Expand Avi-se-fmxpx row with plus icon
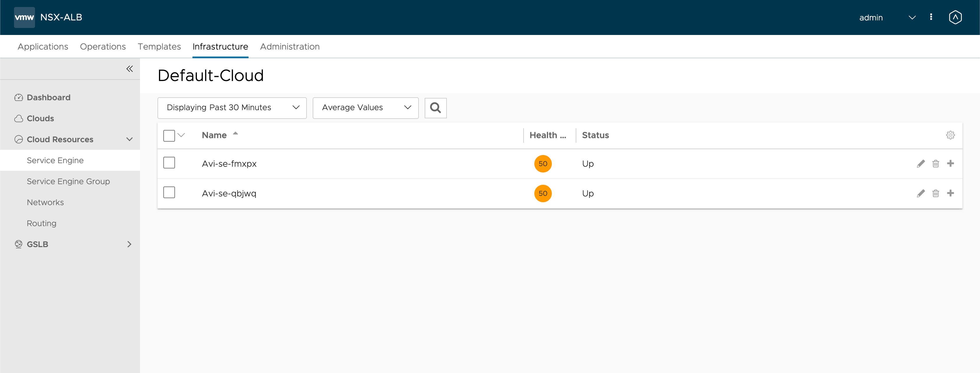 click(x=950, y=163)
